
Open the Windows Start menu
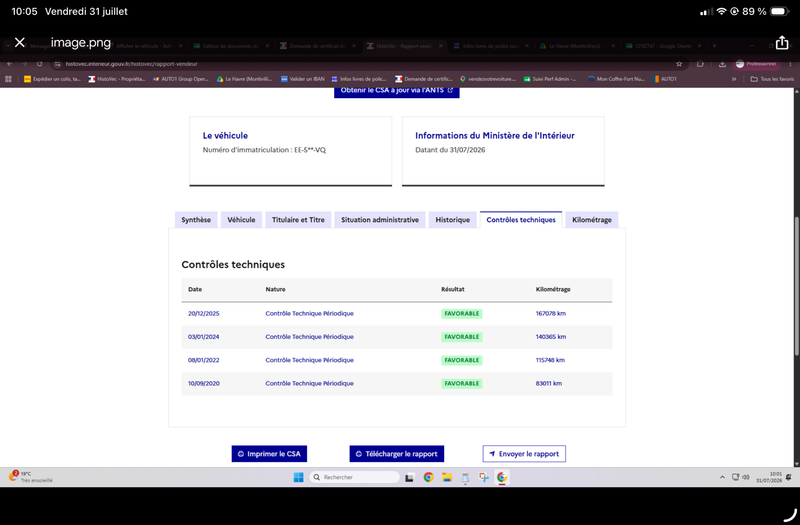(298, 477)
